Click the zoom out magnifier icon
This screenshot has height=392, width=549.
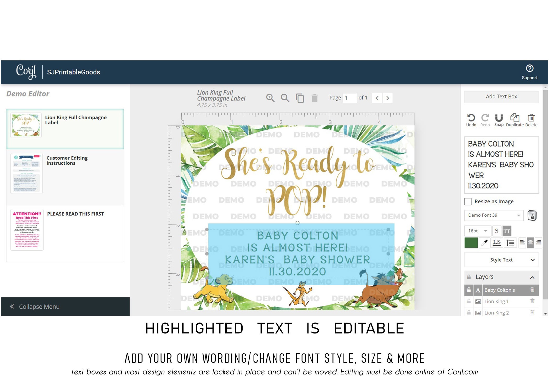tap(285, 98)
